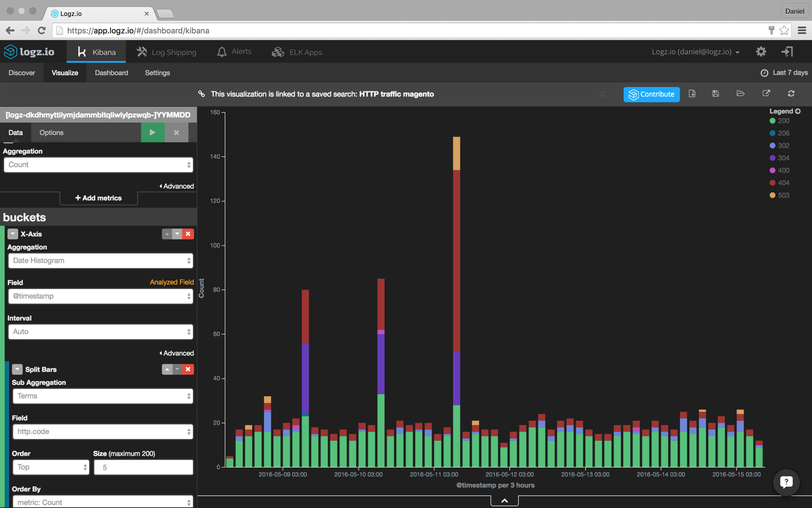Open the Interval dropdown set to Auto
The height and width of the screenshot is (508, 812).
click(x=100, y=331)
